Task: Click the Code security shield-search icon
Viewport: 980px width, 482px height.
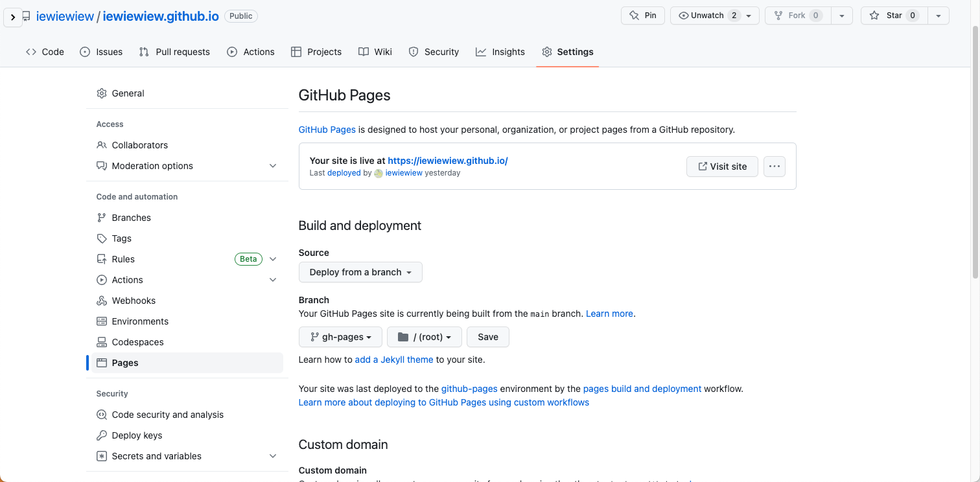Action: coord(102,415)
